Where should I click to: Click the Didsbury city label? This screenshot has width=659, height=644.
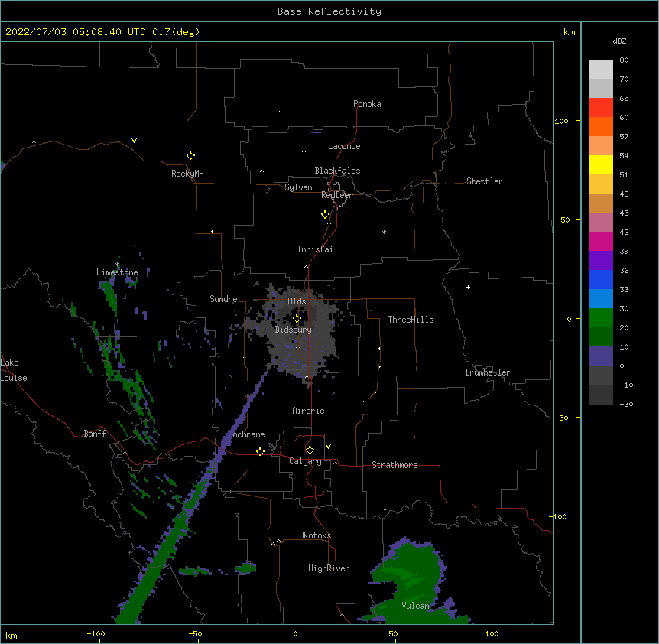coord(294,330)
